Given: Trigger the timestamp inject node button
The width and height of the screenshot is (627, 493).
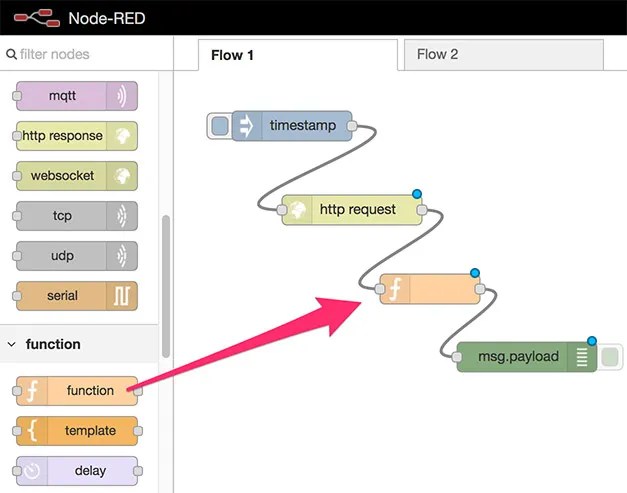Looking at the screenshot, I should [220, 126].
